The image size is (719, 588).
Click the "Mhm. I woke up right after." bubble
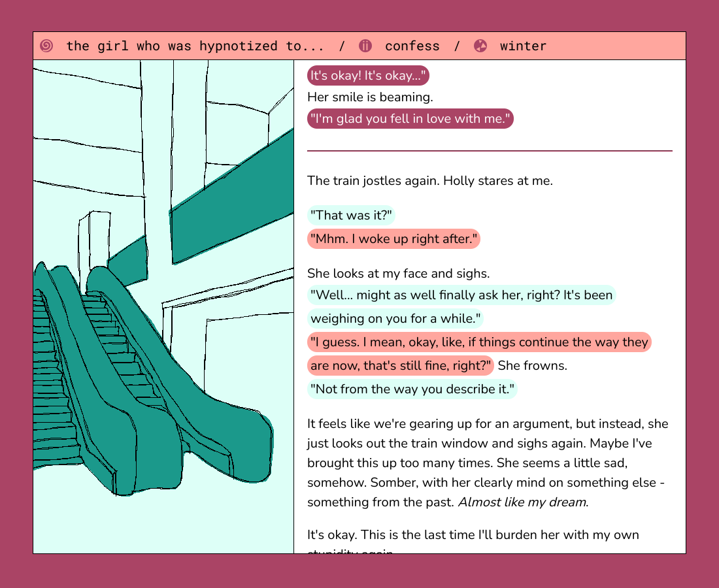394,238
